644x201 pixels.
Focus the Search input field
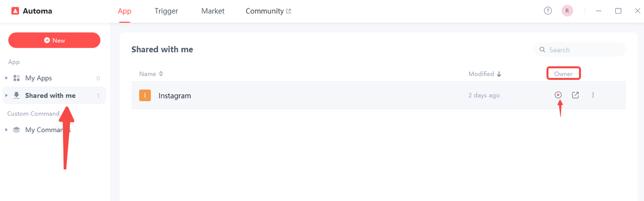(580, 50)
